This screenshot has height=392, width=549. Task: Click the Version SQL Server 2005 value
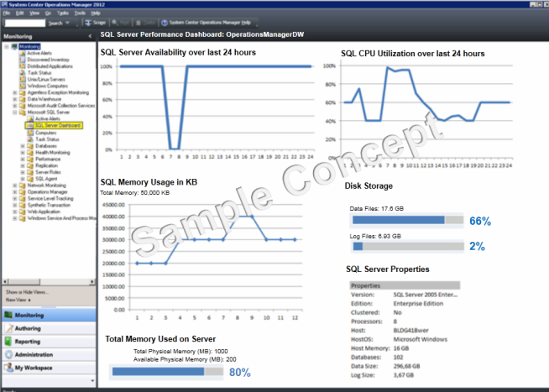click(x=425, y=295)
